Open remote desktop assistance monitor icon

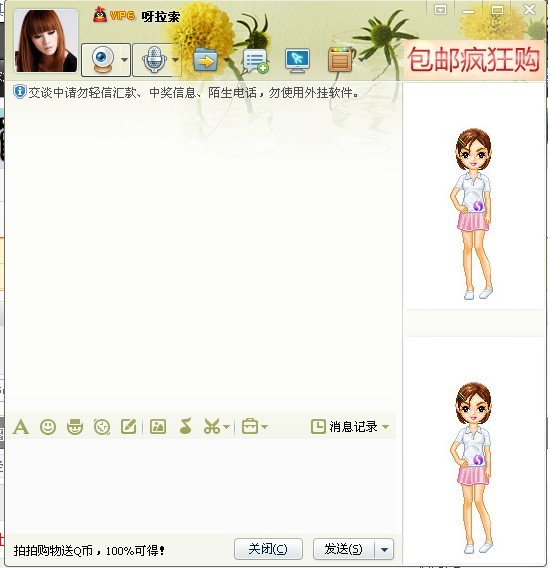click(297, 60)
